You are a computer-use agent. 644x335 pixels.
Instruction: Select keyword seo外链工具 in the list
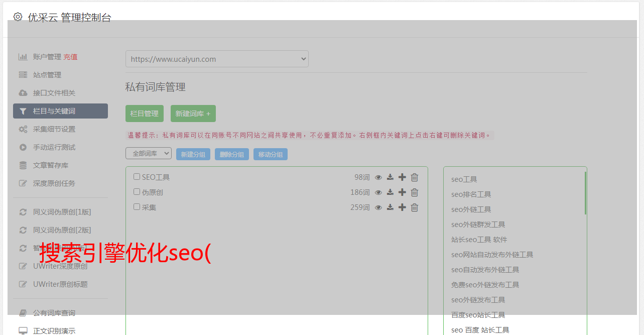(x=471, y=209)
